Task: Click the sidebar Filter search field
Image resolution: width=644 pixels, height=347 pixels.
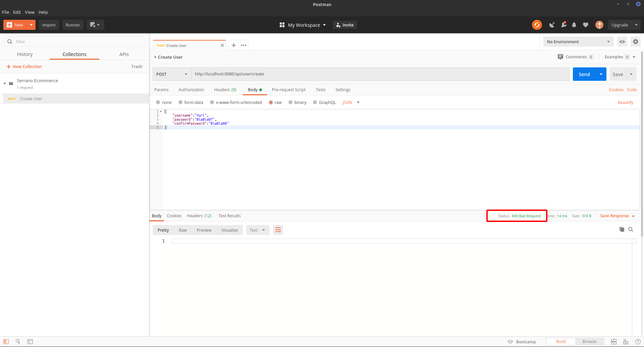Action: 74,42
